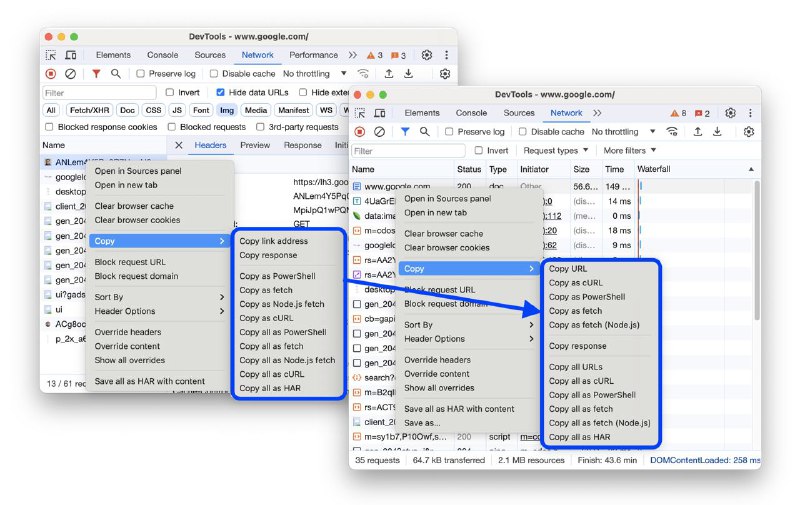Expand Header Options submenu in front window

(x=468, y=339)
